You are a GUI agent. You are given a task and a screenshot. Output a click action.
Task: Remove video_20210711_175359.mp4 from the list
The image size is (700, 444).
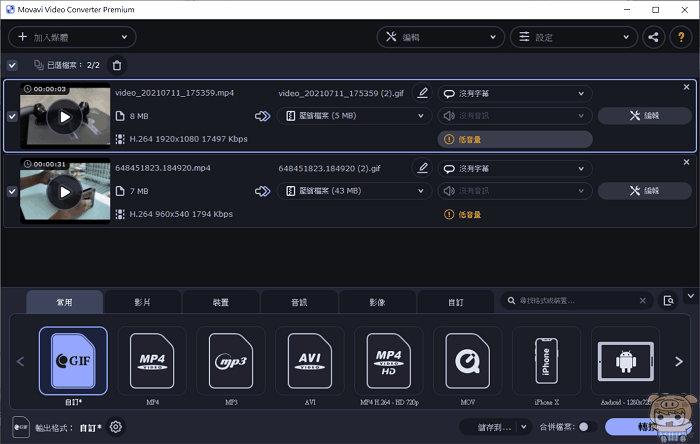tap(686, 87)
